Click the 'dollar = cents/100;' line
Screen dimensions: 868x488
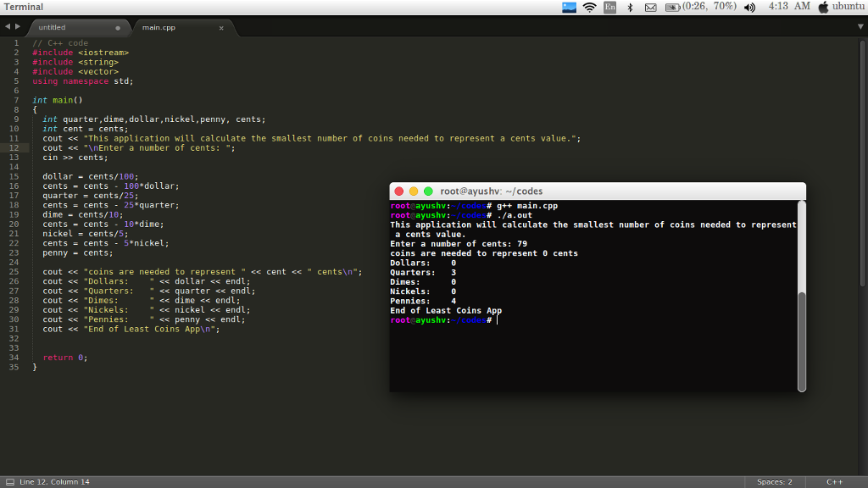click(x=90, y=176)
